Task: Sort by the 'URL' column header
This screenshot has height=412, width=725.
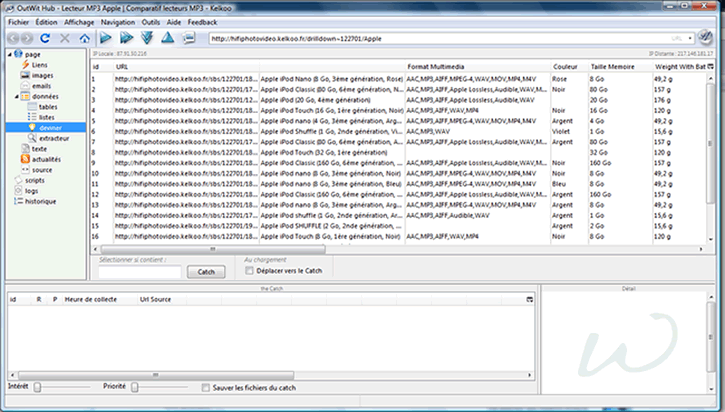Action: (186, 67)
